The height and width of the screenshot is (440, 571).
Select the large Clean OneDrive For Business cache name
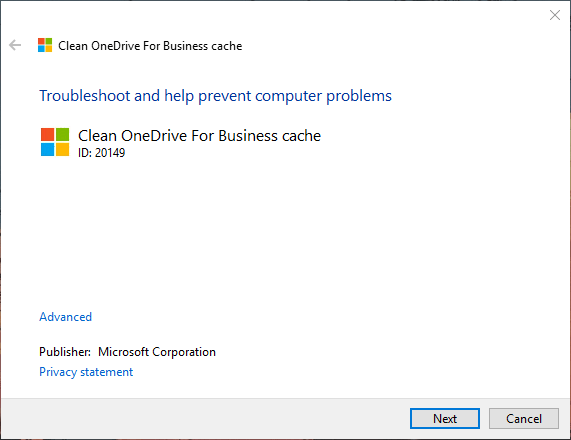click(199, 135)
